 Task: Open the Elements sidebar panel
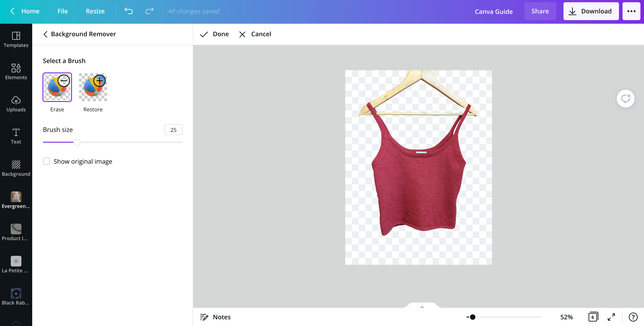click(16, 72)
